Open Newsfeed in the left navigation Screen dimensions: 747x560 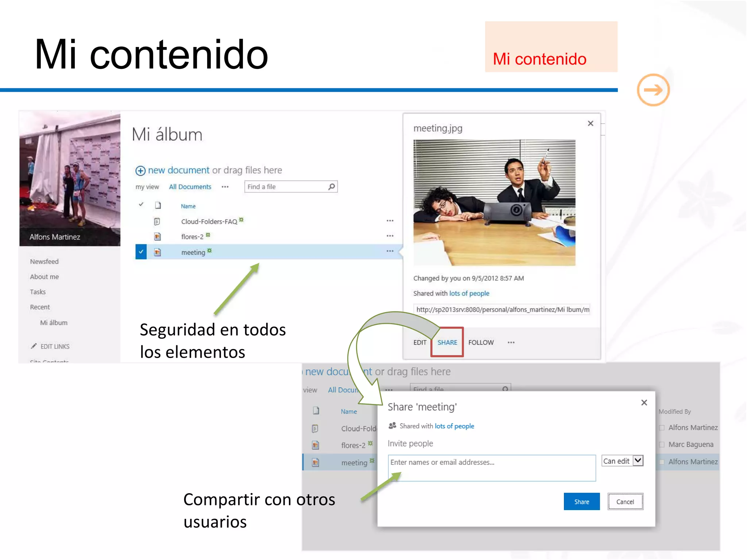tap(44, 261)
